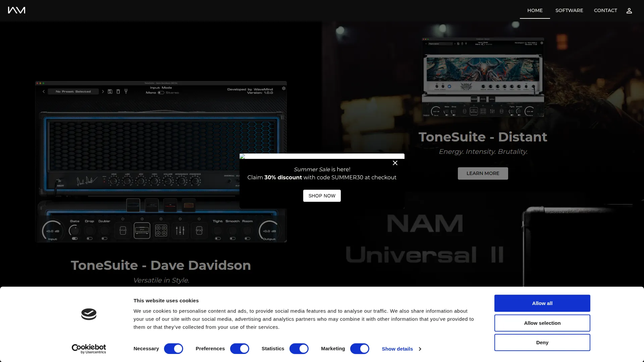Click settings gear in Distant plugin image
Image resolution: width=644 pixels, height=362 pixels.
click(x=542, y=43)
